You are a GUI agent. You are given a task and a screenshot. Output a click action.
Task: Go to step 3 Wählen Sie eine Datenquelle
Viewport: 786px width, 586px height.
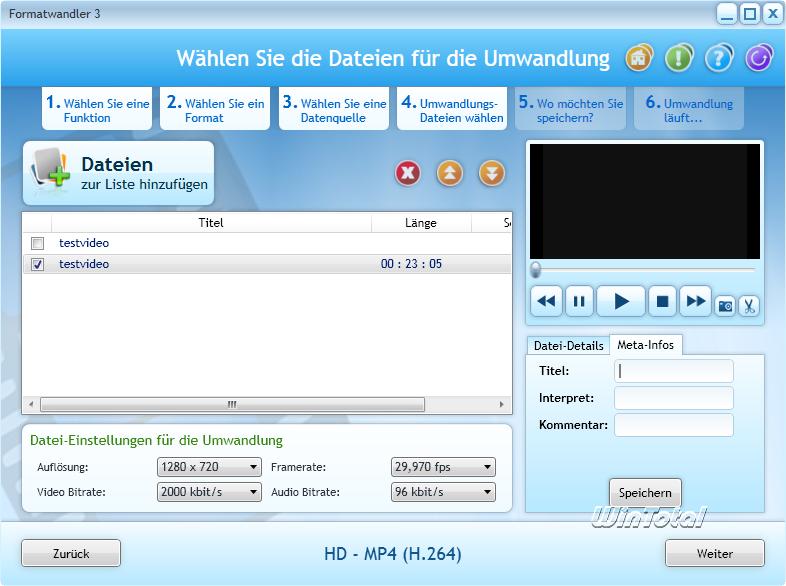click(x=334, y=109)
